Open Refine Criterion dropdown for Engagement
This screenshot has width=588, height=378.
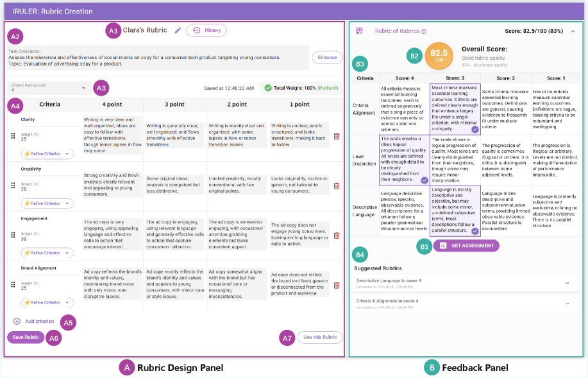(x=47, y=253)
